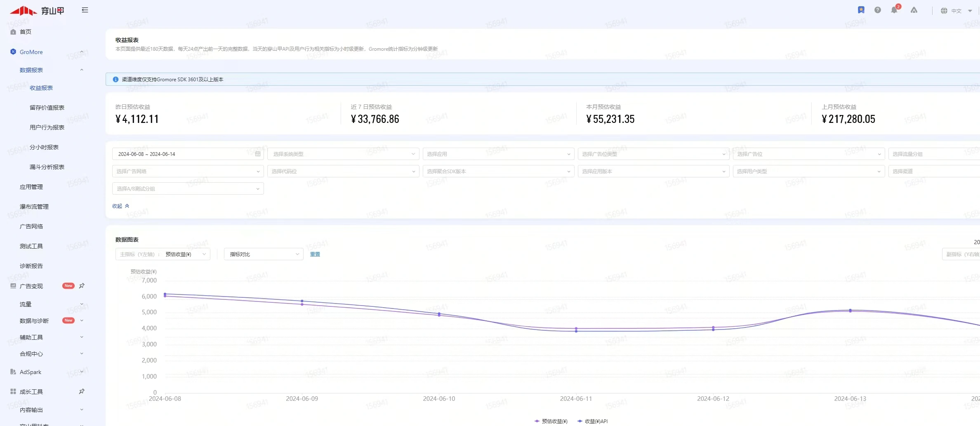Toggle 收益(¥)API legend series

point(592,421)
